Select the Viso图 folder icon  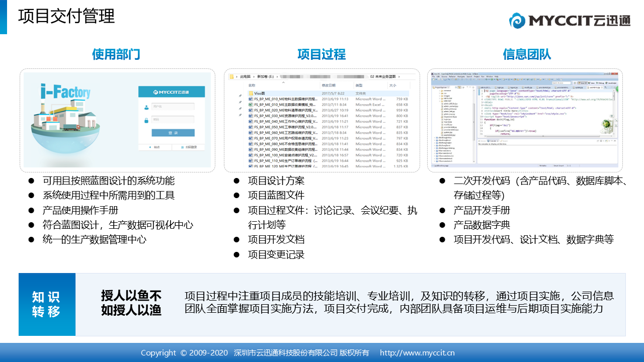pos(251,94)
